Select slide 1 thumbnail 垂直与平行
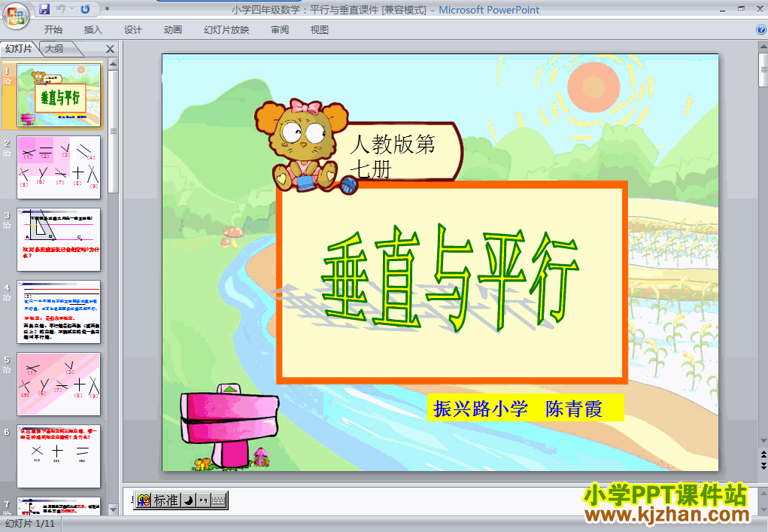This screenshot has height=532, width=768. tap(59, 95)
